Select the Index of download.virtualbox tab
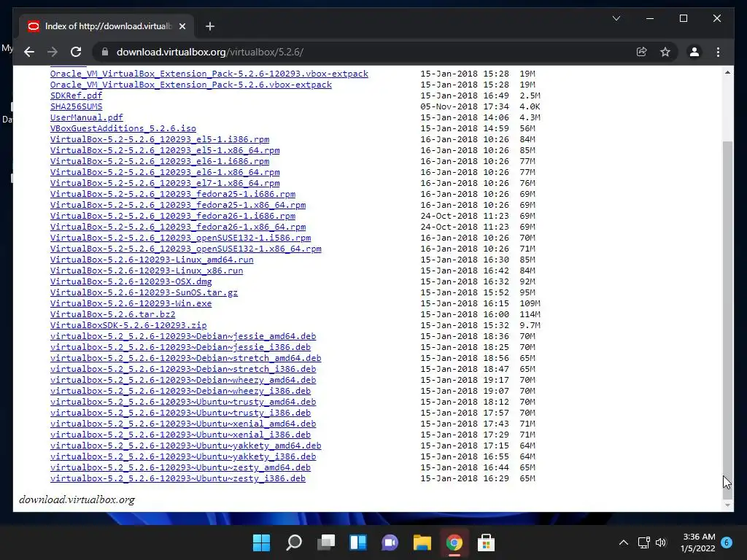The width and height of the screenshot is (747, 560). (x=107, y=26)
